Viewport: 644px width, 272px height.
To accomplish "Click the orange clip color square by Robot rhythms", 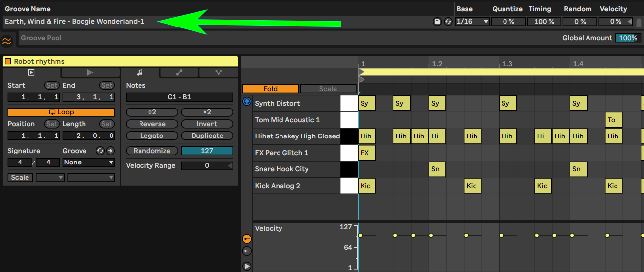I will point(8,62).
